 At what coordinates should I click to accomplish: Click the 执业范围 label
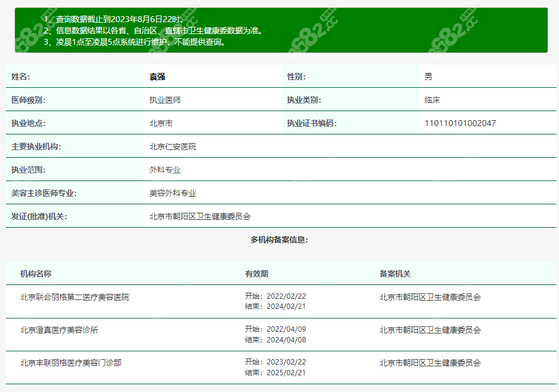pyautogui.click(x=29, y=170)
